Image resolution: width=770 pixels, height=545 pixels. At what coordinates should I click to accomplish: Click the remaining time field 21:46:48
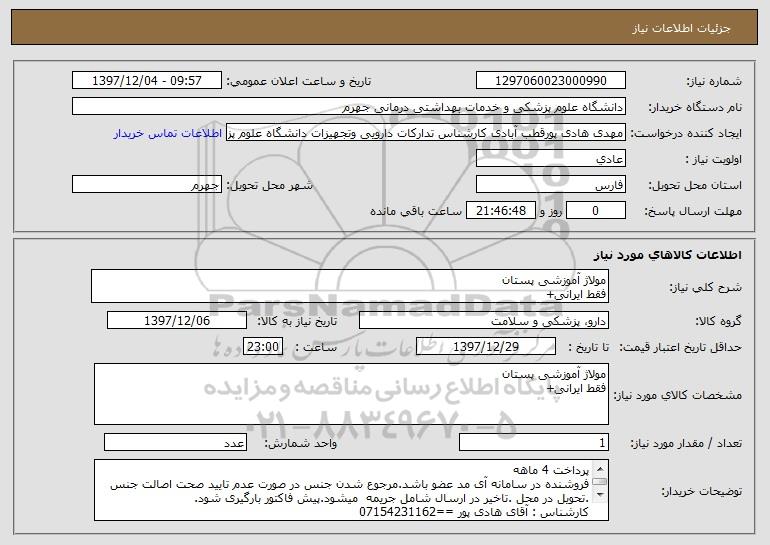(x=500, y=210)
